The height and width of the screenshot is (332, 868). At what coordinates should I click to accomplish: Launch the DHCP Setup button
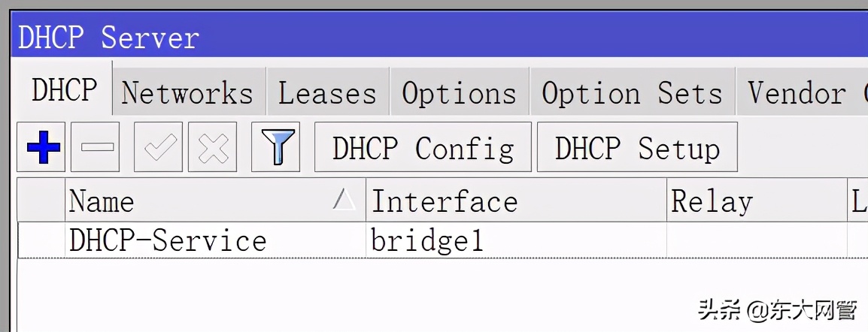coord(637,148)
